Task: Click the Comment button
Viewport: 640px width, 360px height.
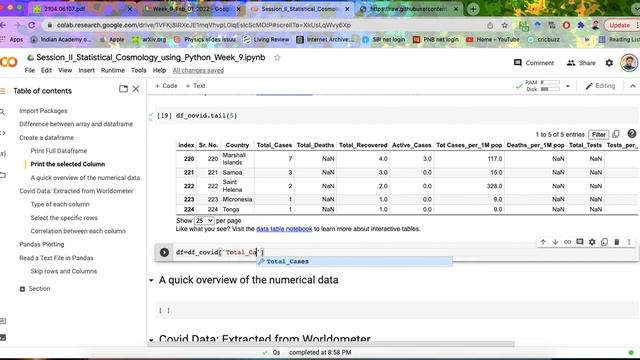Action: (x=534, y=63)
